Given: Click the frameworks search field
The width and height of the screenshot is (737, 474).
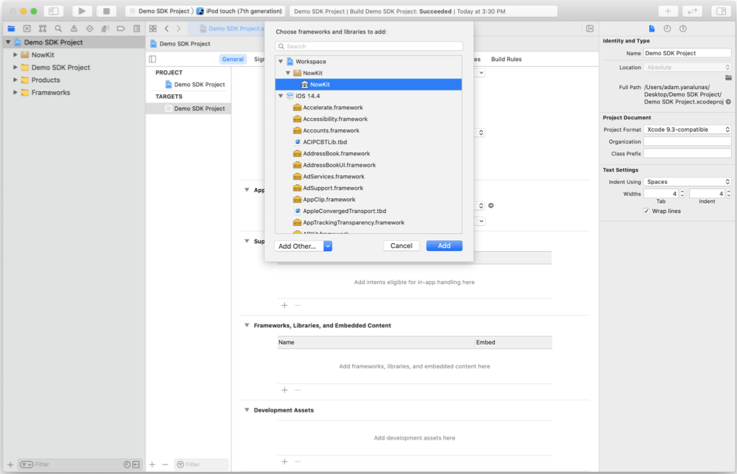Looking at the screenshot, I should pyautogui.click(x=369, y=46).
